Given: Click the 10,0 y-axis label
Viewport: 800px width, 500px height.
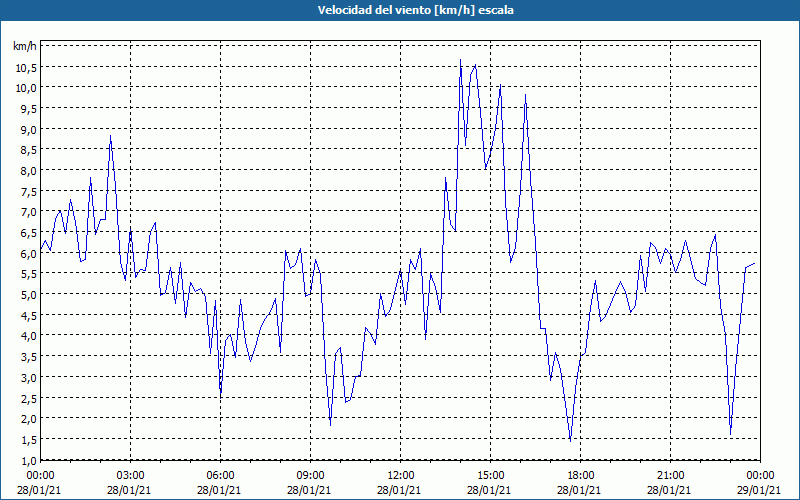Looking at the screenshot, I should pyautogui.click(x=26, y=88).
